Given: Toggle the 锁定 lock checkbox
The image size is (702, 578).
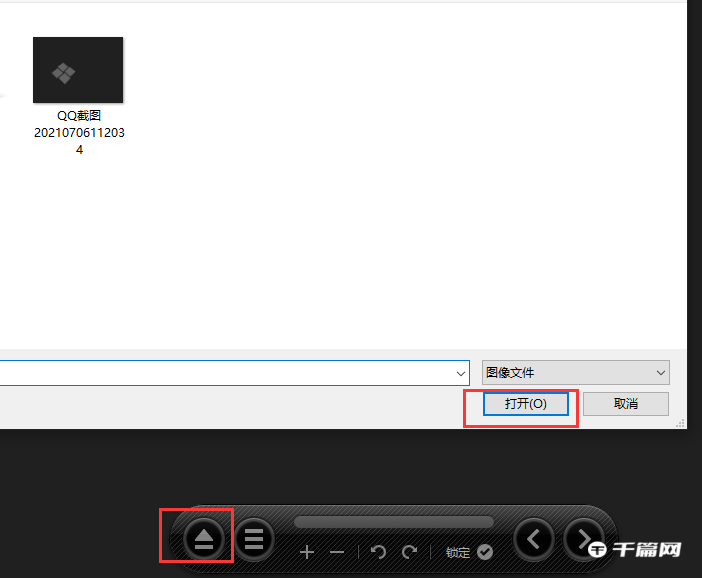Looking at the screenshot, I should coord(485,552).
